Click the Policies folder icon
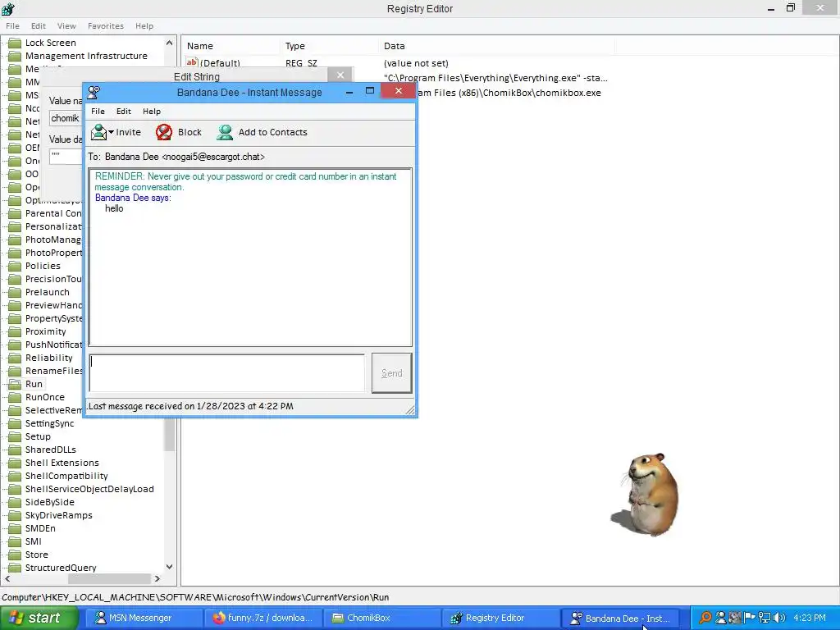Viewport: 840px width, 630px height. (15, 266)
